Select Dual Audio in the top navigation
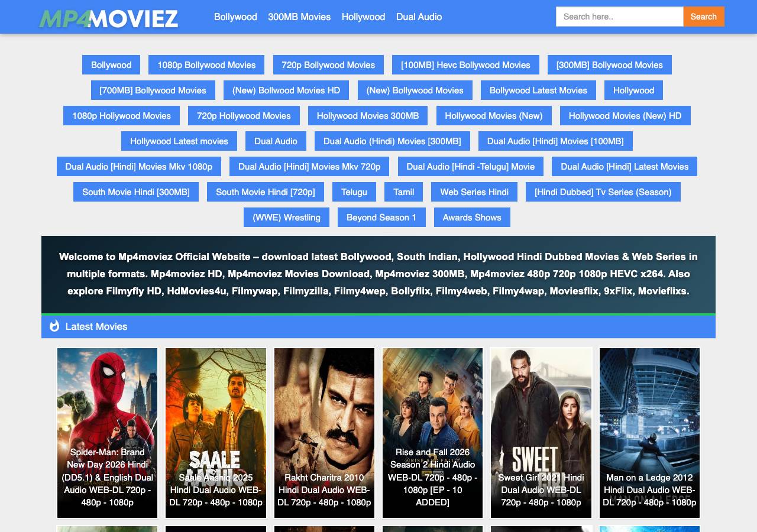The image size is (757, 532). point(419,17)
